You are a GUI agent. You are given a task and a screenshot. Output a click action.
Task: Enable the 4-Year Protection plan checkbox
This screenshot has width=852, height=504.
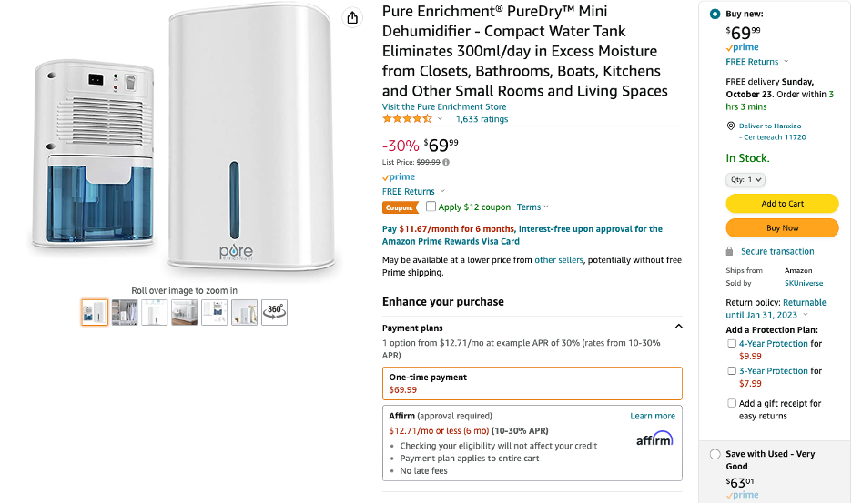point(732,344)
